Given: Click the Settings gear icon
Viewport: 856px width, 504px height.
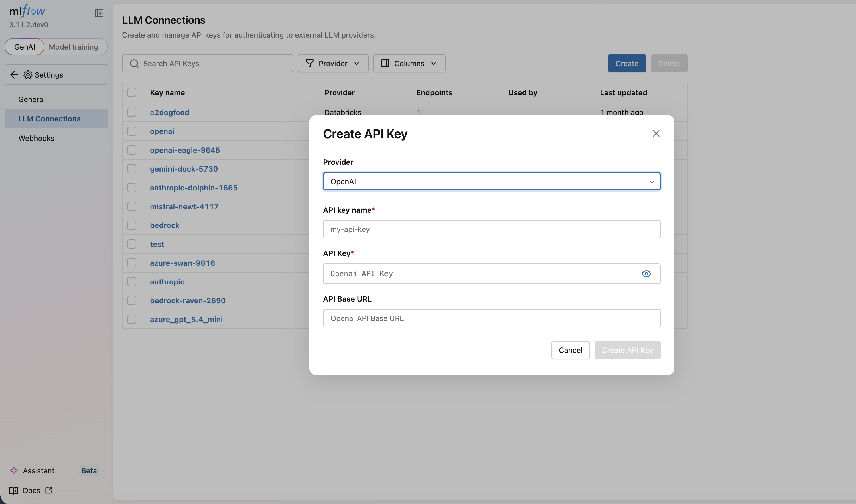Looking at the screenshot, I should point(28,75).
